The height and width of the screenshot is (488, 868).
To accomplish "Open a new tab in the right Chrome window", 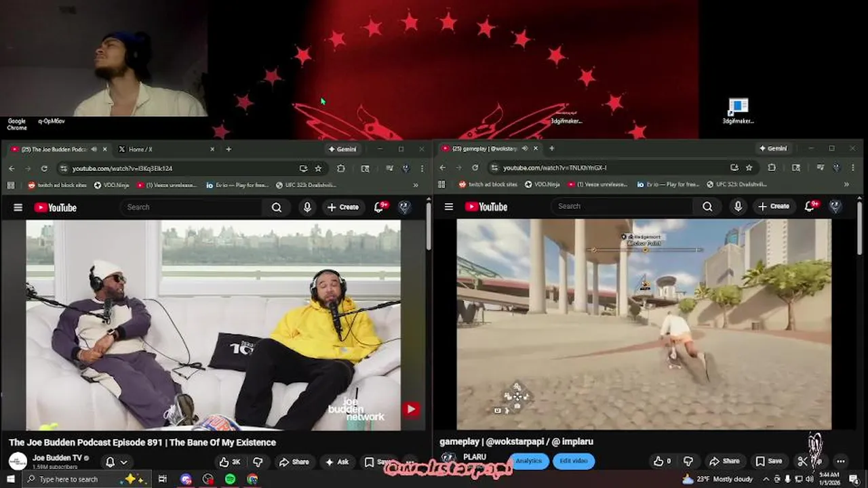I will (551, 148).
